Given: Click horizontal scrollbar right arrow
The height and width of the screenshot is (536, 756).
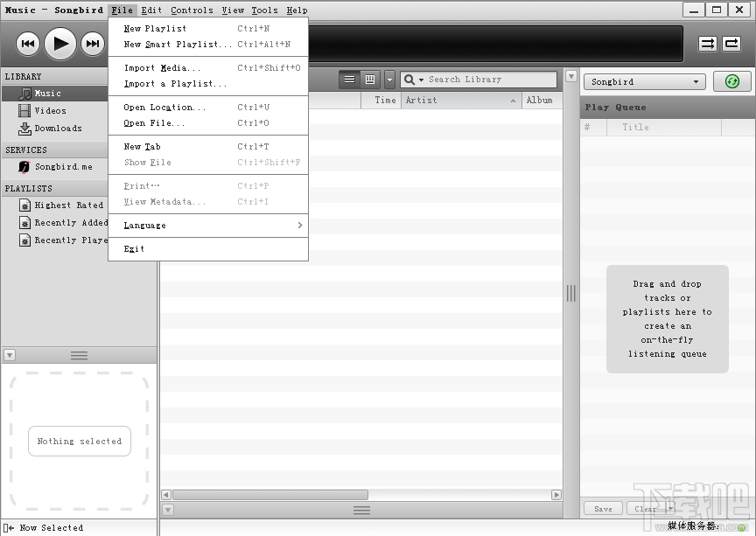Looking at the screenshot, I should point(556,495).
